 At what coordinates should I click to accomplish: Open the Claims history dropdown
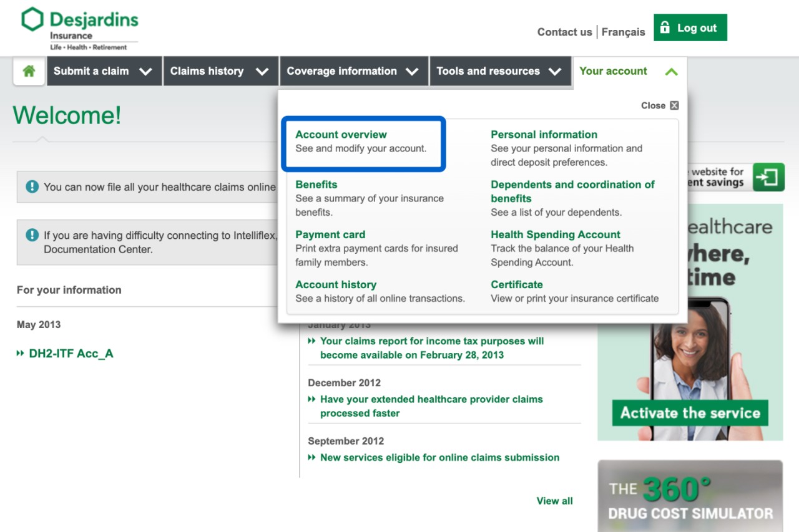point(220,71)
